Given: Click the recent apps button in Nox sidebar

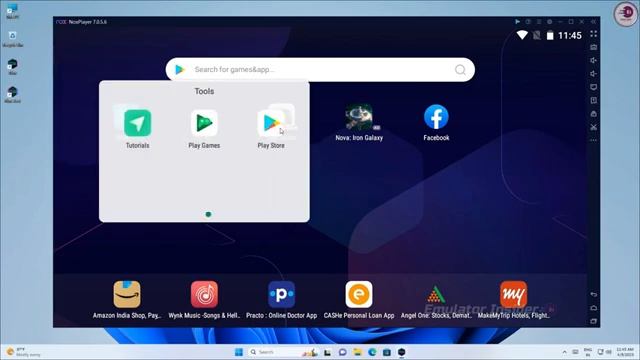Looking at the screenshot, I should (x=593, y=321).
